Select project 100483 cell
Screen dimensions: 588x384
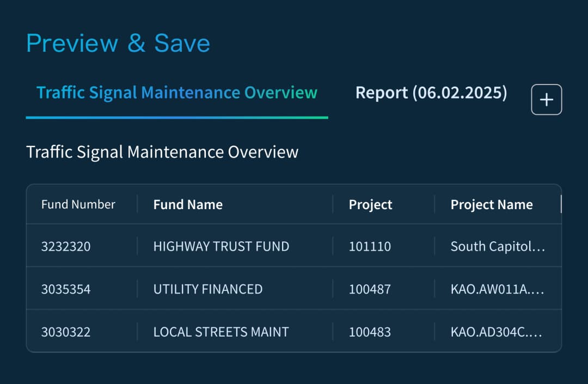pyautogui.click(x=370, y=332)
